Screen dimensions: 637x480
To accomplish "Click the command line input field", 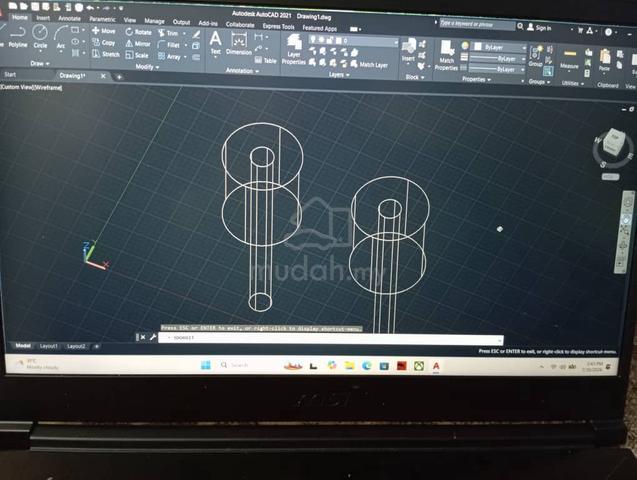I will click(x=330, y=338).
